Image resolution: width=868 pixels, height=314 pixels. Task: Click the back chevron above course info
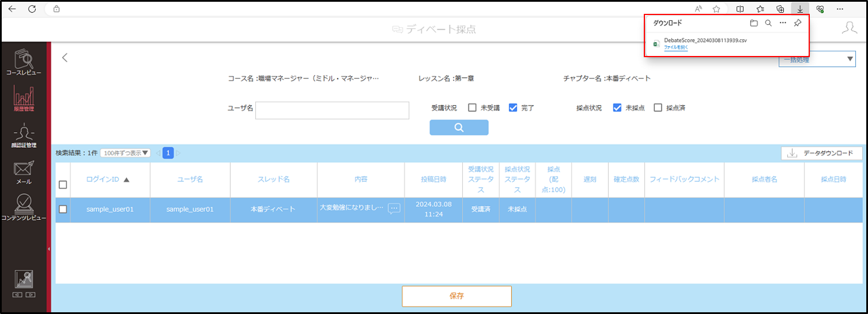click(x=65, y=57)
